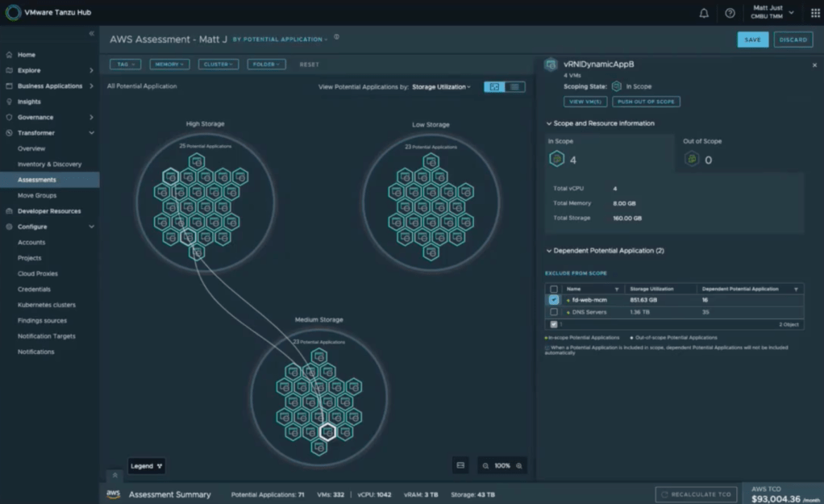Switch to list view icon
Screen dimensions: 824x504
click(x=514, y=86)
